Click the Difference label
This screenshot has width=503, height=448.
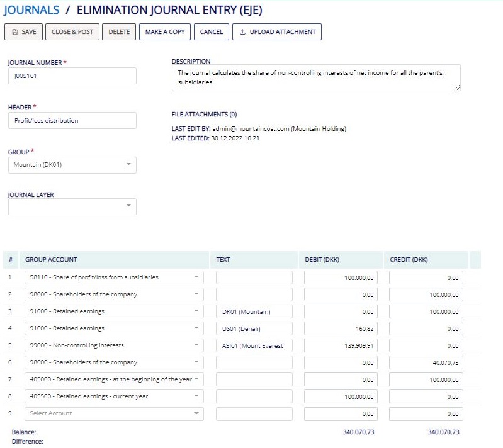(27, 441)
